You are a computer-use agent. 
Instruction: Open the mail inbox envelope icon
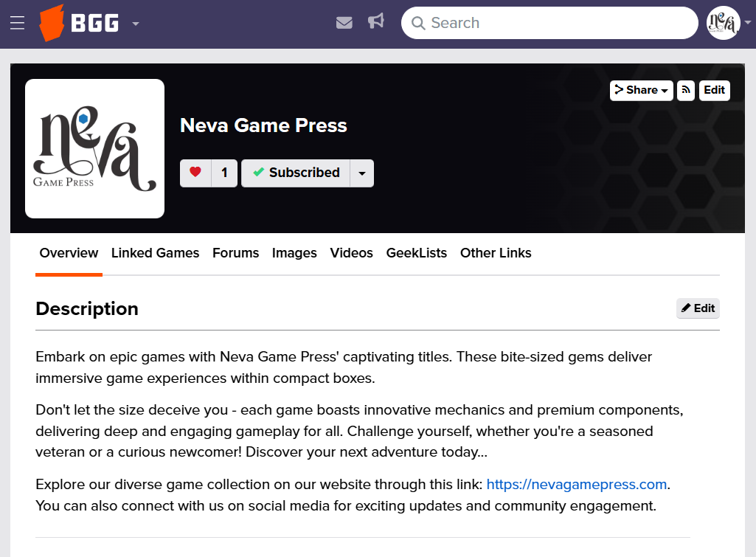344,23
